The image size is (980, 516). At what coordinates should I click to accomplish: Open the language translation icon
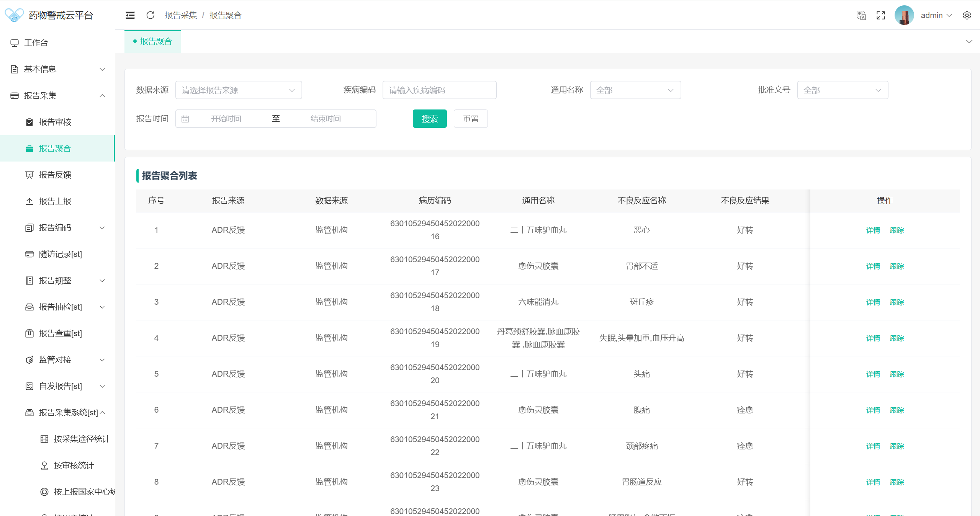point(861,15)
